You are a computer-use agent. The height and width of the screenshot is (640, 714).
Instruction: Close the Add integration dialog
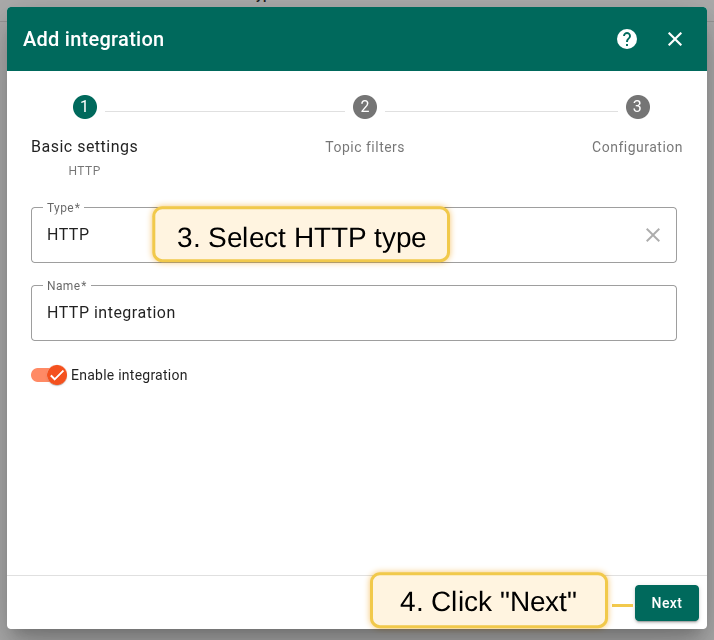[675, 39]
